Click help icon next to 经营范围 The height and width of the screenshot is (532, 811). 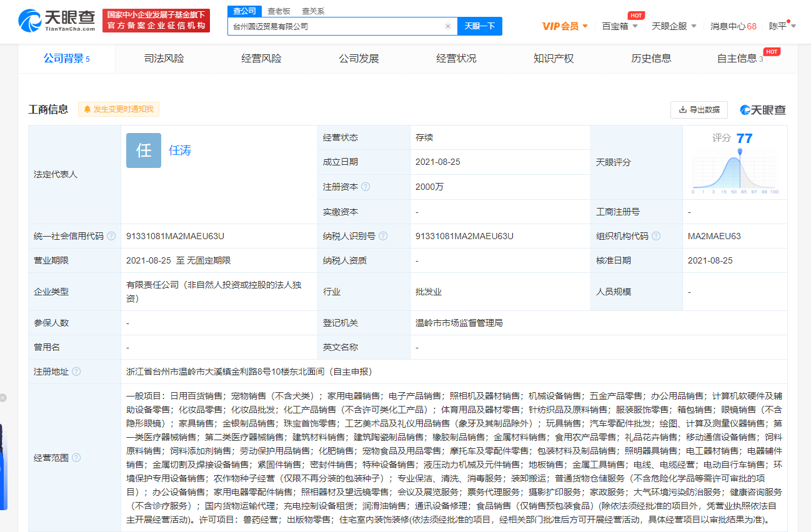[76, 458]
